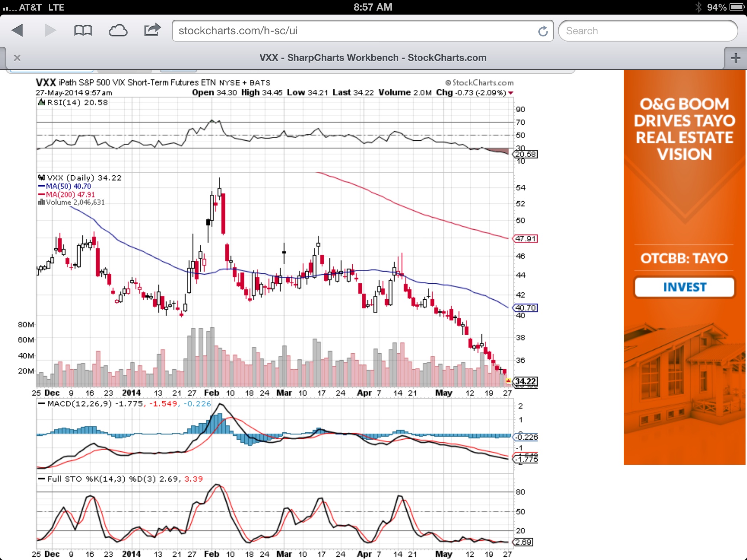
Task: Select the stockcharts.com address bar
Action: click(x=363, y=31)
